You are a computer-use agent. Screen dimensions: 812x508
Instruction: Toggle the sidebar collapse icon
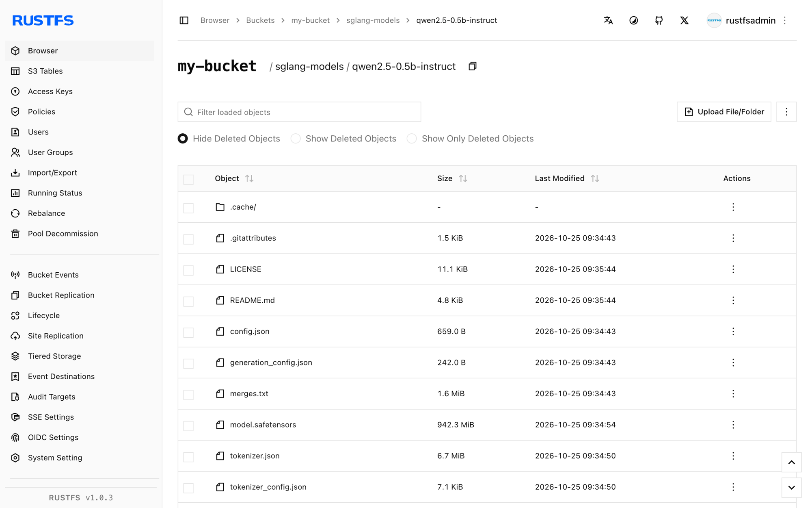[x=184, y=20]
